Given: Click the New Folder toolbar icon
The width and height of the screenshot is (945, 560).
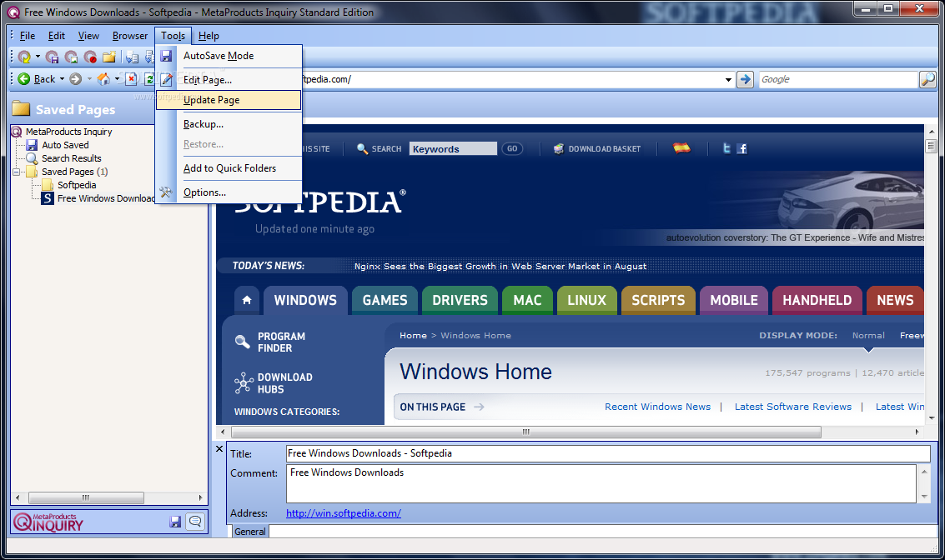Looking at the screenshot, I should click(109, 57).
